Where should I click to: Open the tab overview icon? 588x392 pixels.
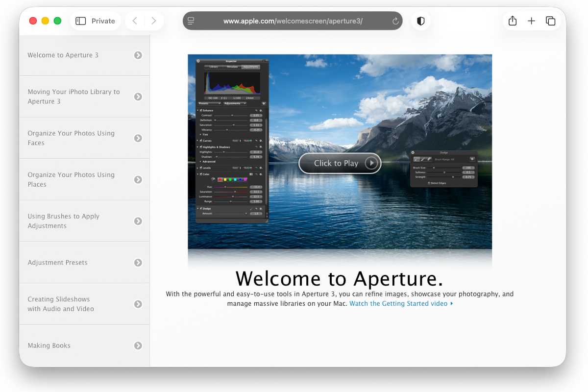[x=550, y=21]
